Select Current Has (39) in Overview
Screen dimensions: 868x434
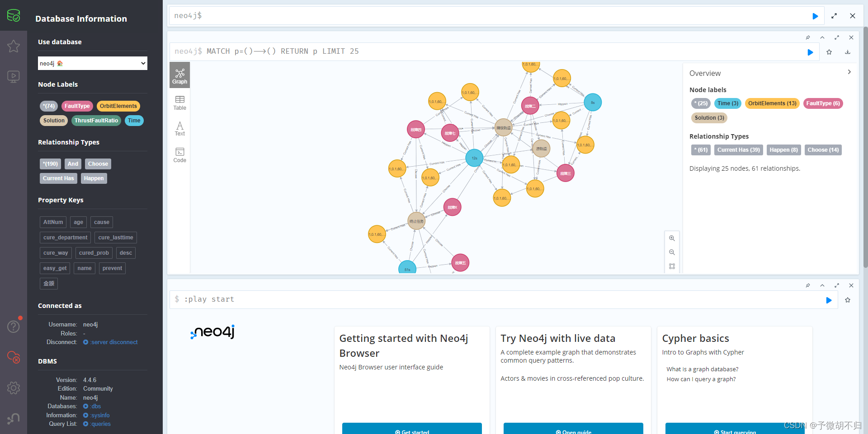click(x=738, y=150)
